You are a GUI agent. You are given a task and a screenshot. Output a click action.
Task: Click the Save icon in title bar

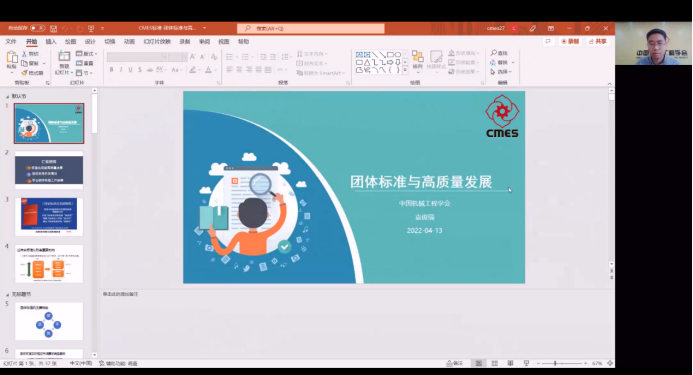pos(53,28)
